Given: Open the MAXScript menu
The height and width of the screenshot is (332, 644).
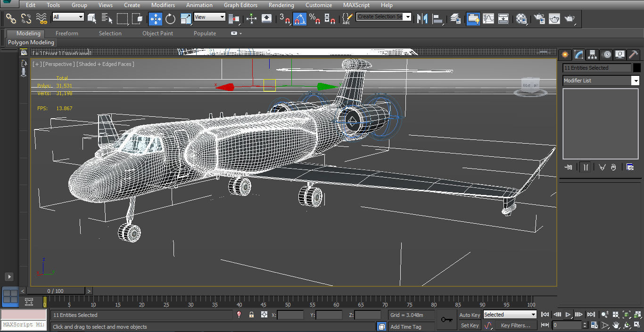Looking at the screenshot, I should [356, 5].
